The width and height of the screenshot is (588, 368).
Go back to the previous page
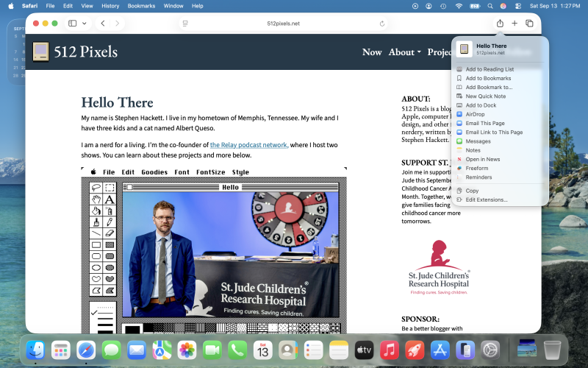point(103,24)
